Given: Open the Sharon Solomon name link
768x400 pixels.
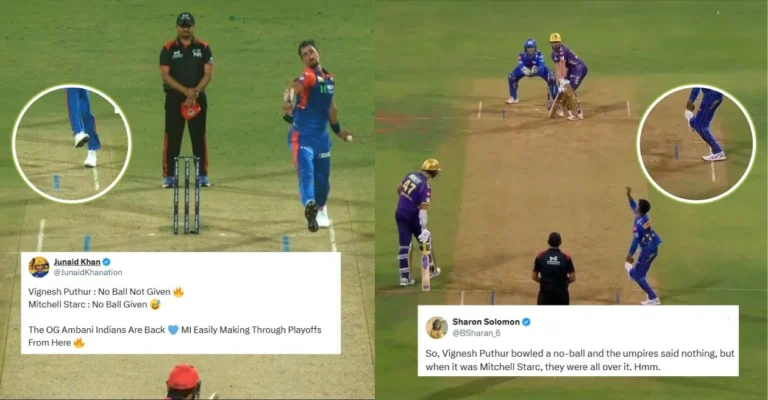Looking at the screenshot, I should (x=486, y=322).
